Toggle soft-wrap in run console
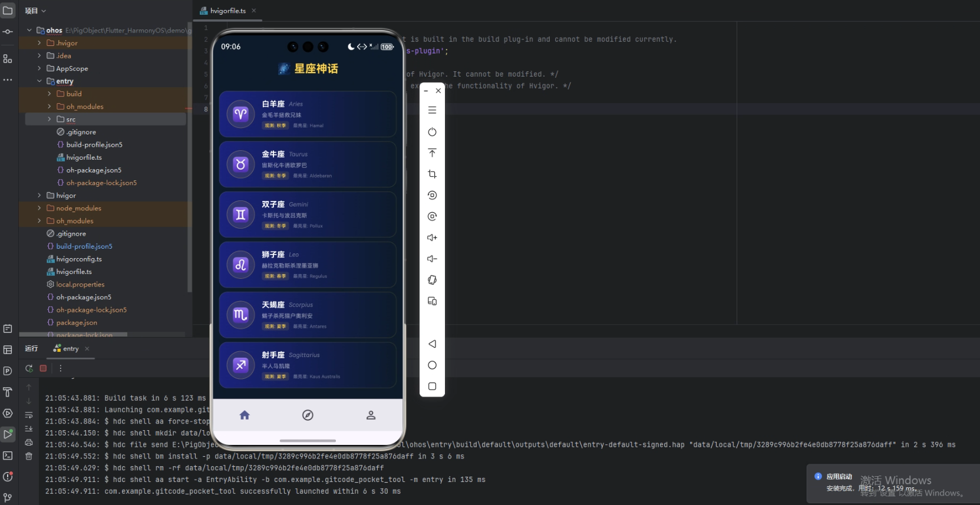This screenshot has width=980, height=505. (x=29, y=415)
